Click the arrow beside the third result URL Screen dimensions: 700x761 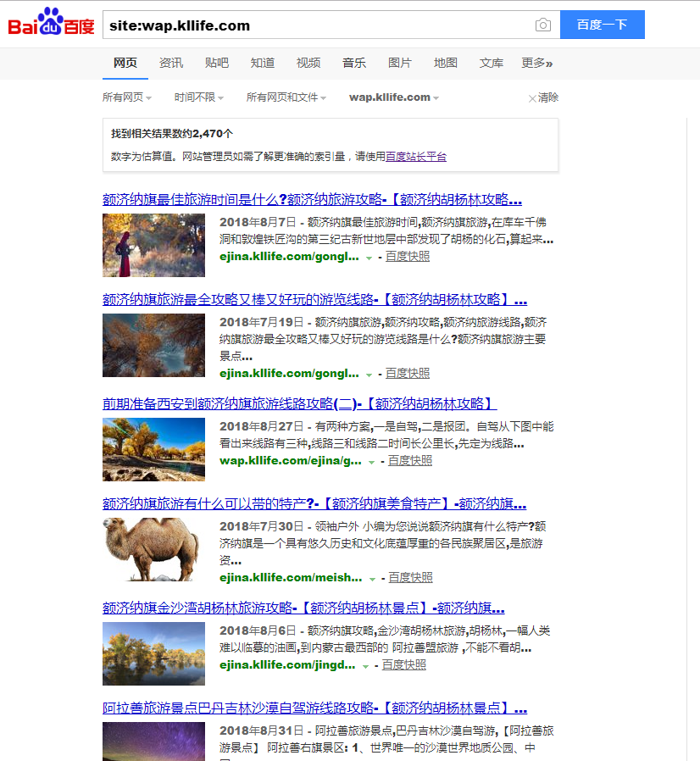point(371,462)
